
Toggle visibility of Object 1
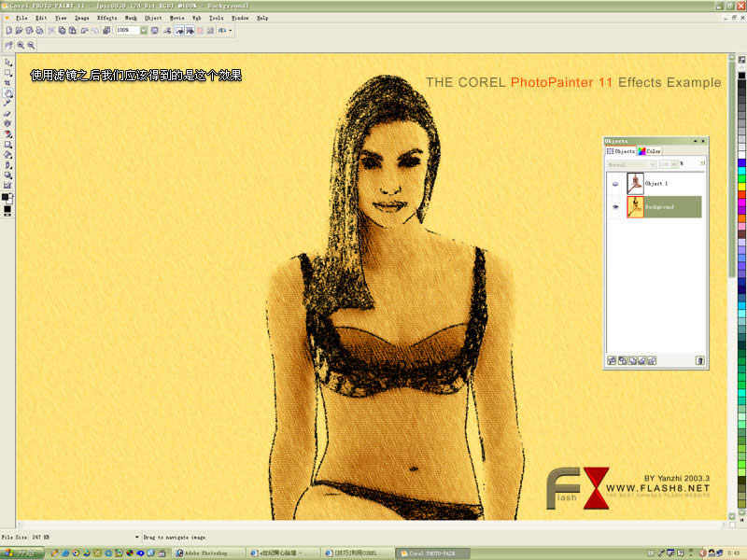click(615, 184)
